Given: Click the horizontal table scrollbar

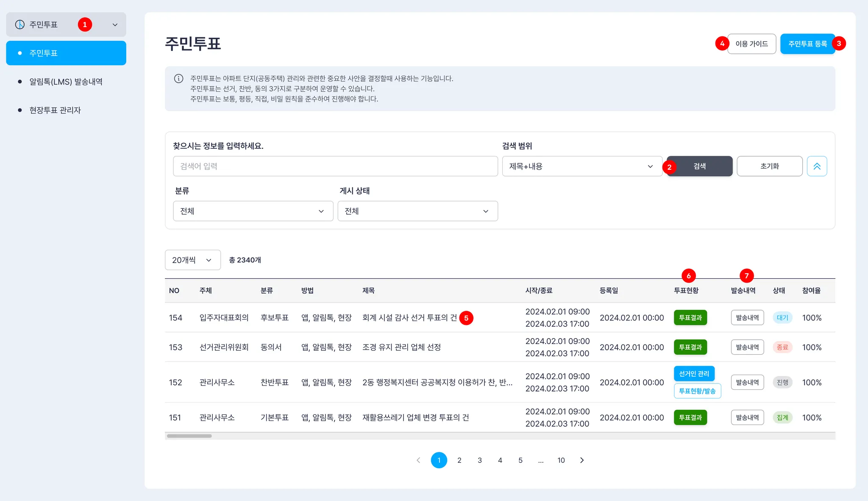Looking at the screenshot, I should click(x=189, y=436).
